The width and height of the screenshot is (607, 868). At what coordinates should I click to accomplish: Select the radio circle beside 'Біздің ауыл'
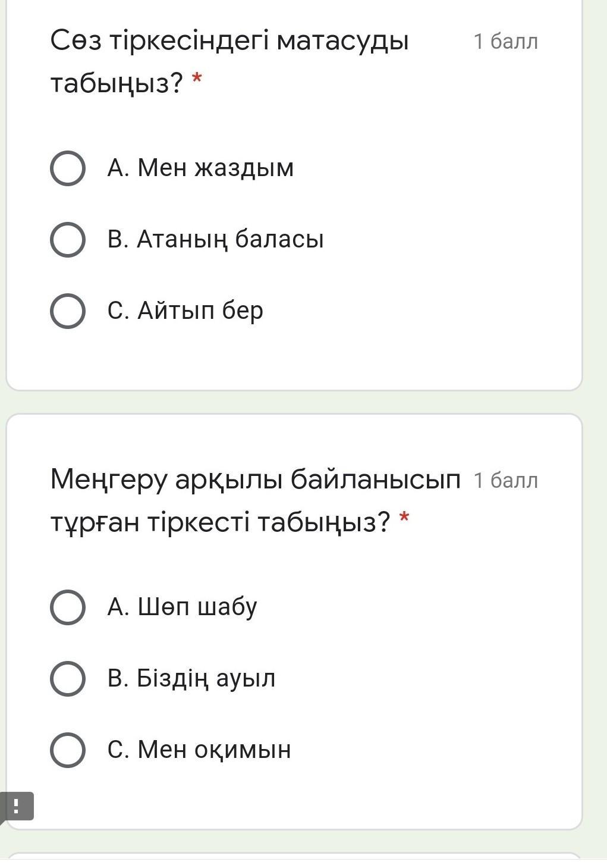[67, 679]
